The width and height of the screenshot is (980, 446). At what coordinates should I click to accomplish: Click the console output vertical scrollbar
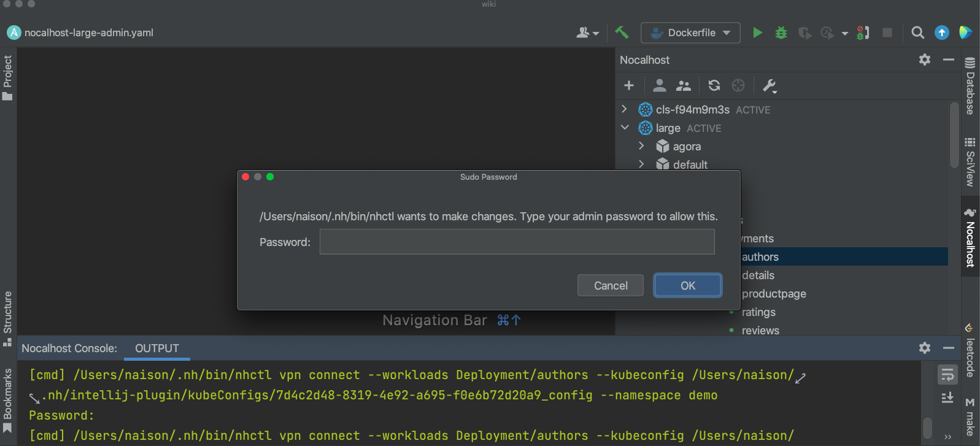(928, 428)
